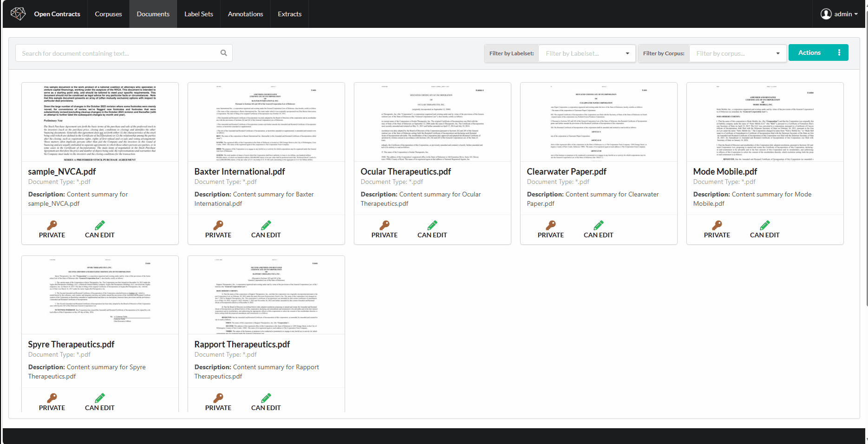Click the Open Contracts brand title

pos(57,14)
